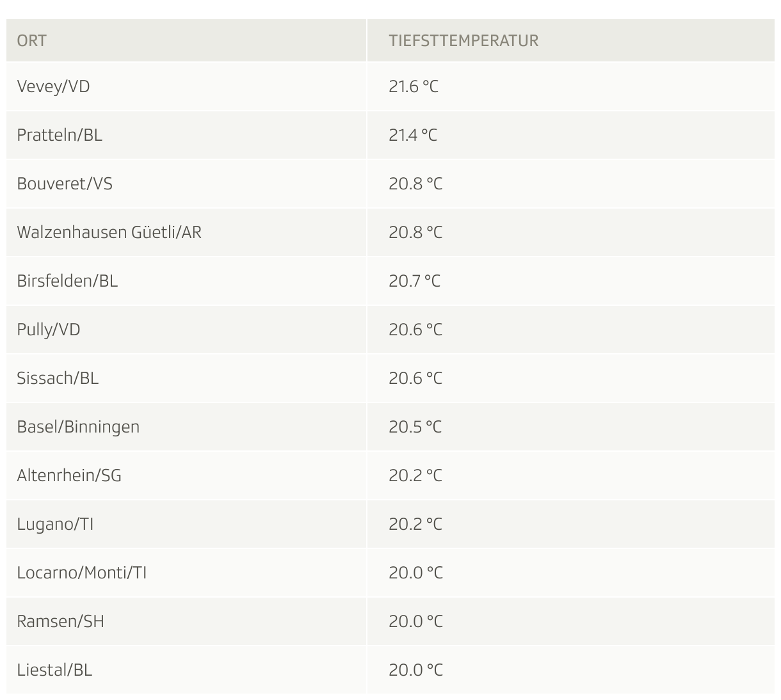Select the Ramsen/SH location
Viewport: 781px width, 700px height.
pos(60,621)
